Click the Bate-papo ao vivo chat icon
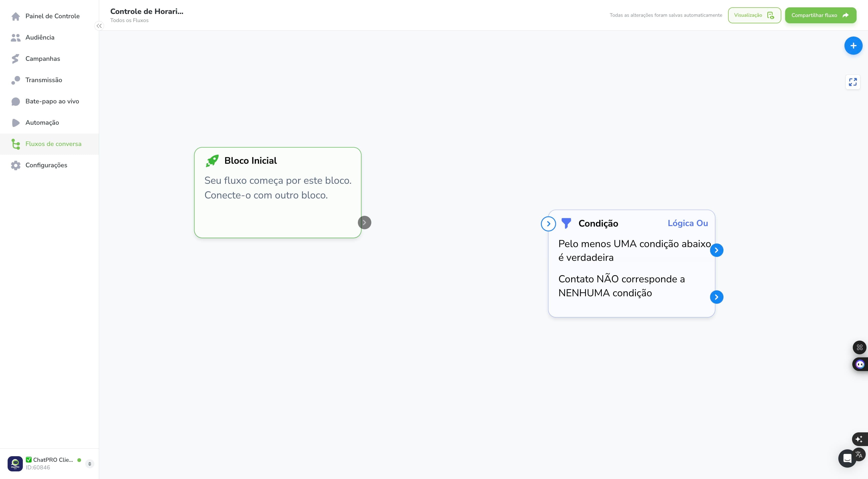 [15, 101]
